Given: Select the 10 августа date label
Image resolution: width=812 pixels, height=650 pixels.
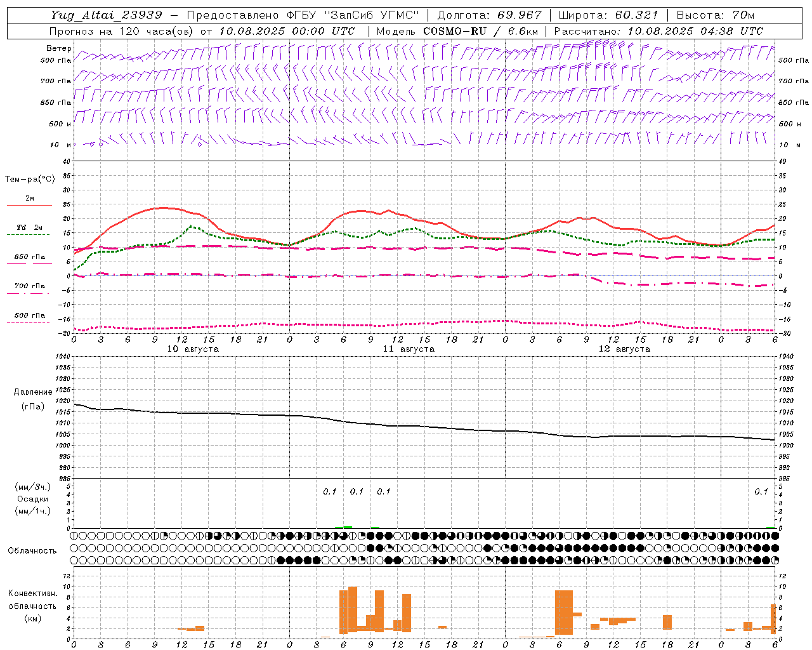Looking at the screenshot, I should coord(193,349).
